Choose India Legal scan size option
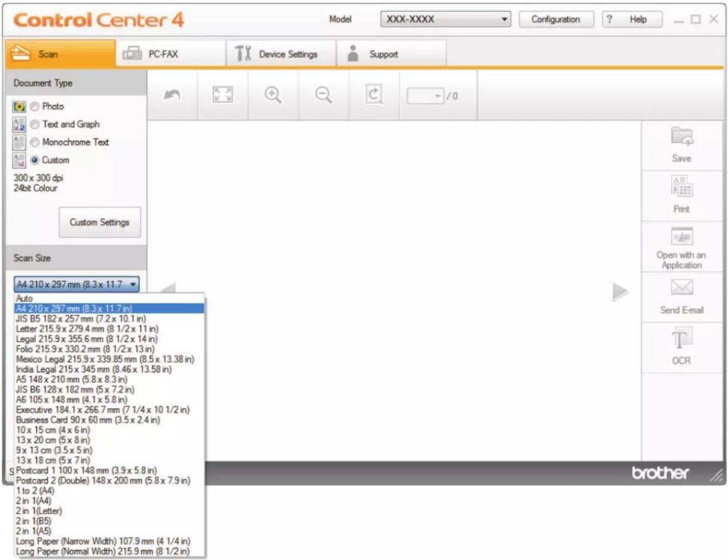Image resolution: width=728 pixels, height=560 pixels. [x=109, y=369]
